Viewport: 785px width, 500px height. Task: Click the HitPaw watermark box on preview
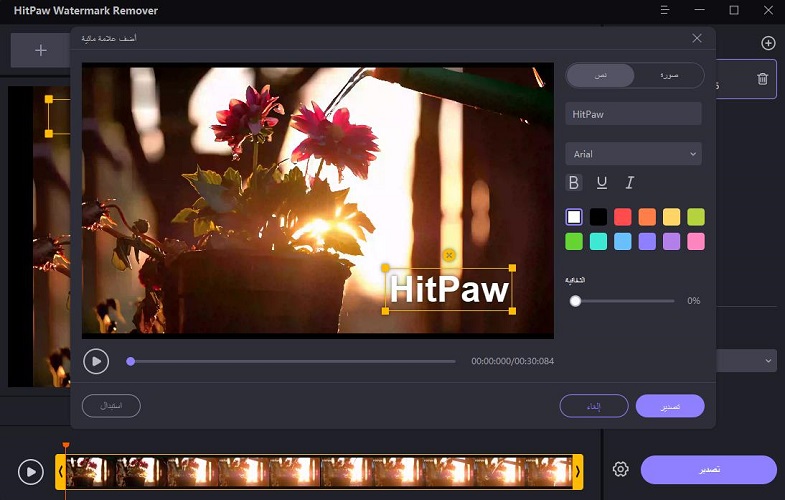click(x=449, y=290)
